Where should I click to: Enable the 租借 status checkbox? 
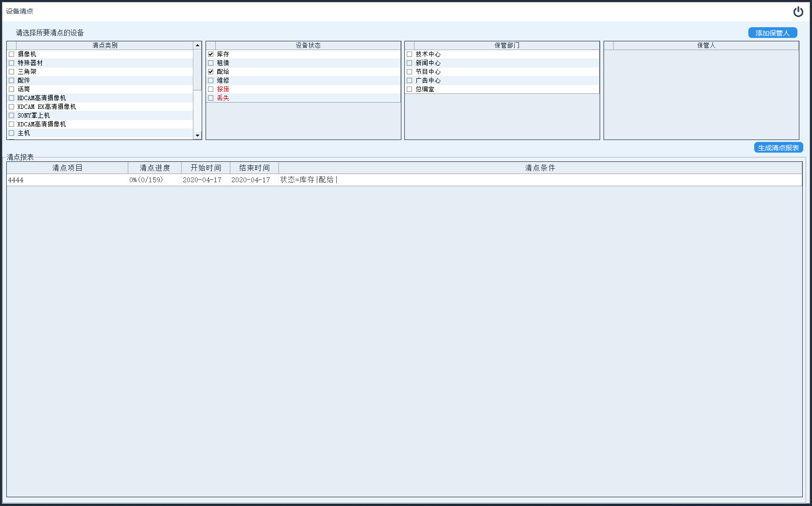pyautogui.click(x=211, y=63)
